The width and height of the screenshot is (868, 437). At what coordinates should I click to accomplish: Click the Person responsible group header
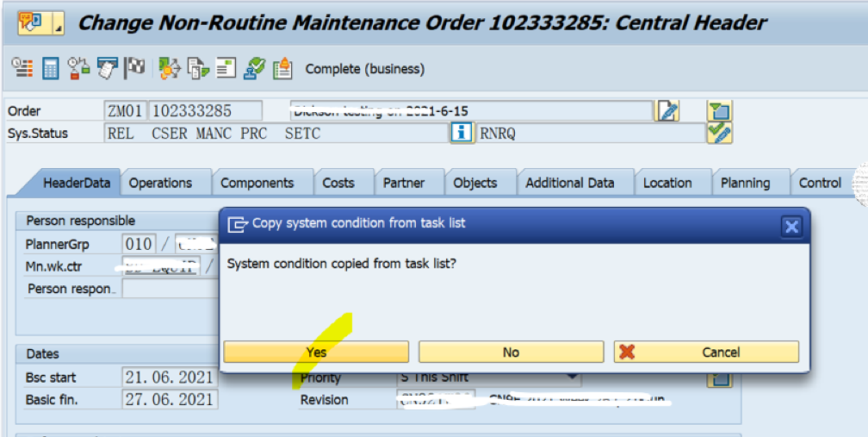pyautogui.click(x=81, y=221)
